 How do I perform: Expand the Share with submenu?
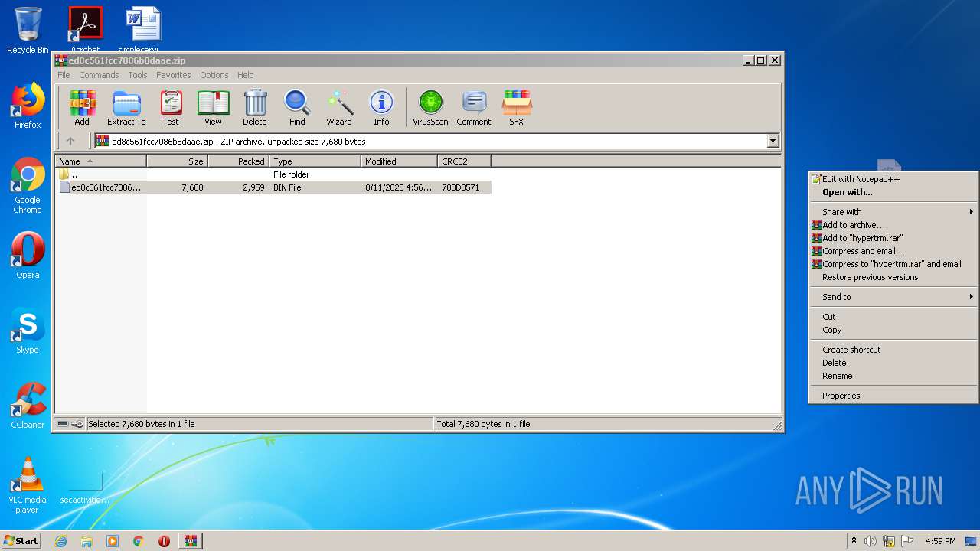[x=893, y=212]
